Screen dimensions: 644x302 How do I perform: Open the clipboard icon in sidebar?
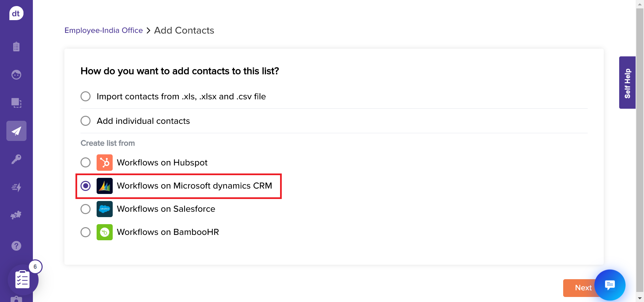coord(16,46)
